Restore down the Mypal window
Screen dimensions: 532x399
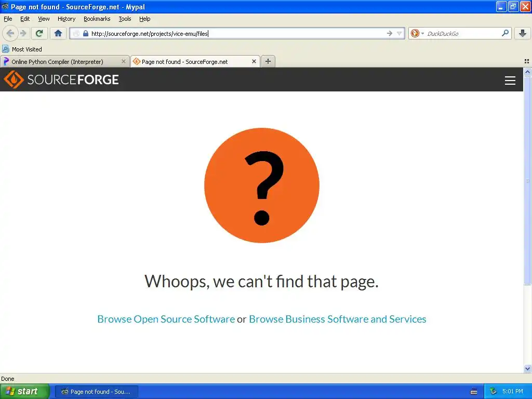click(513, 6)
